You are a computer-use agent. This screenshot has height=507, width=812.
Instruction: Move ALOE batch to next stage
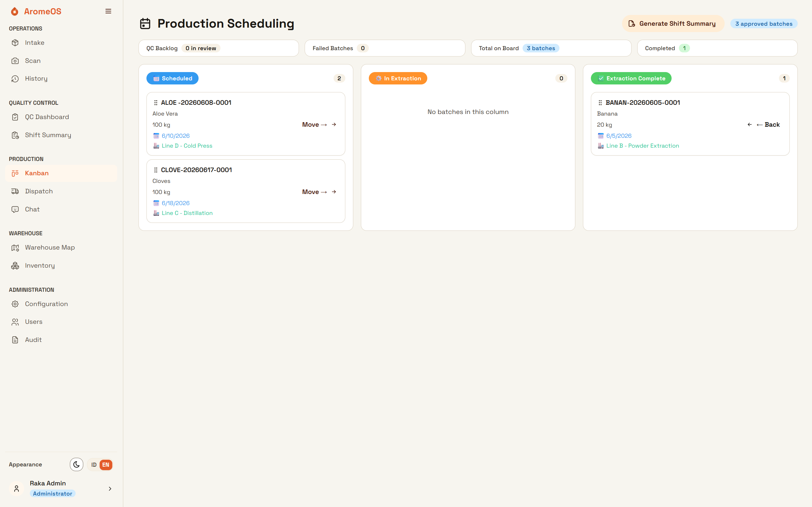[319, 124]
